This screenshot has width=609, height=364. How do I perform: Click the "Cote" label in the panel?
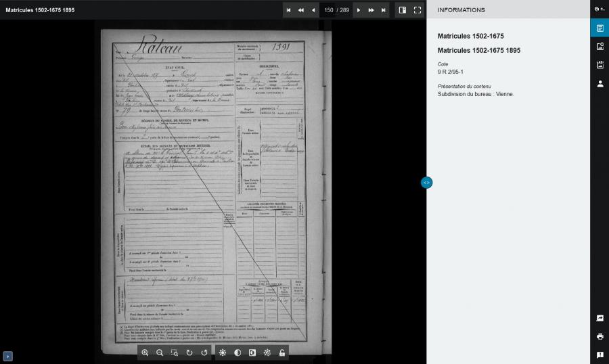pyautogui.click(x=443, y=64)
